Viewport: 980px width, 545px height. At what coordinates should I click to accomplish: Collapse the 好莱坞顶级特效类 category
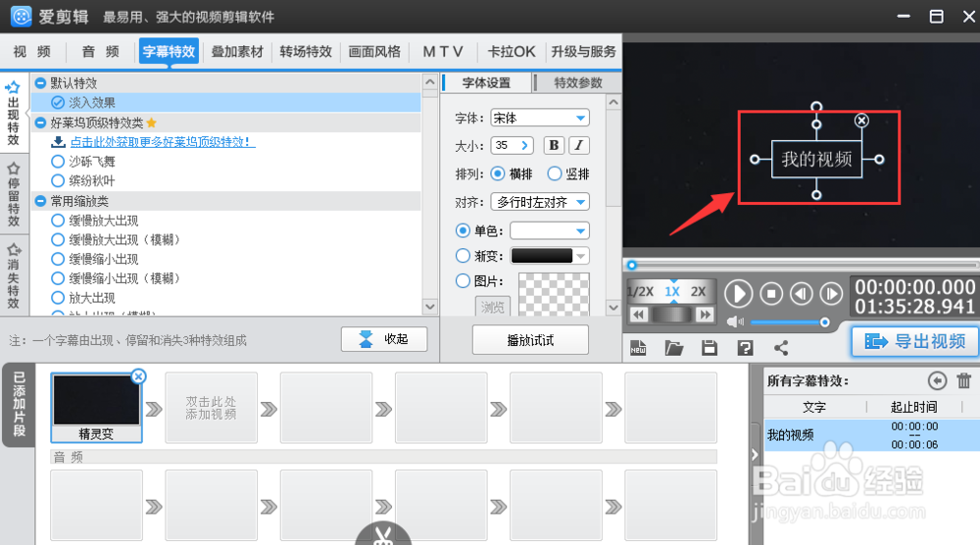click(40, 123)
